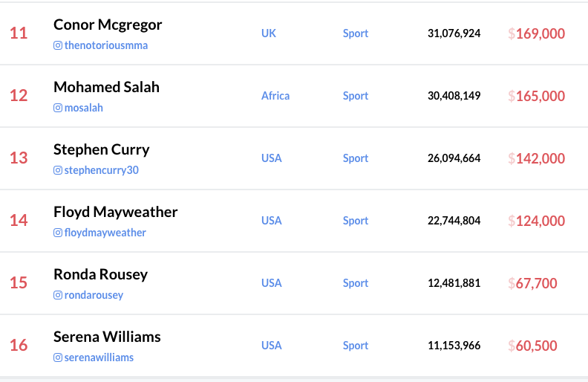Open floydmayweather Instagram handle
The image size is (588, 382).
(105, 233)
